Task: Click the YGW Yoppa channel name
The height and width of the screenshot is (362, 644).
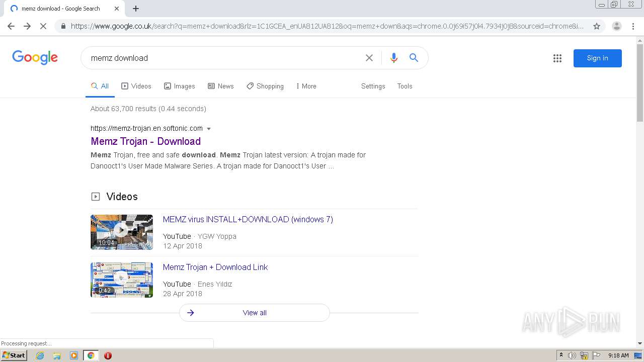Action: tap(217, 236)
